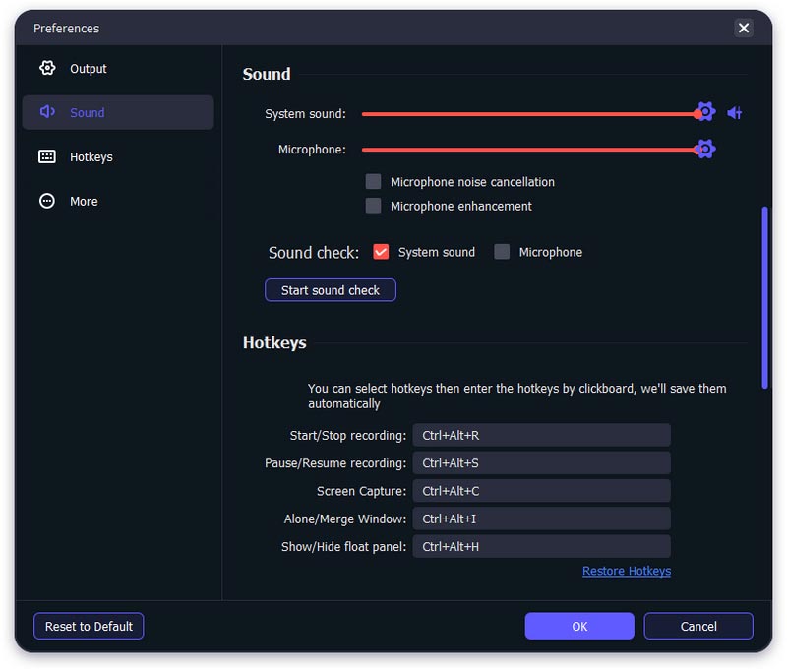Viewport: 787px width, 672px height.
Task: Enable Microphone enhancement checkbox
Action: coord(374,206)
